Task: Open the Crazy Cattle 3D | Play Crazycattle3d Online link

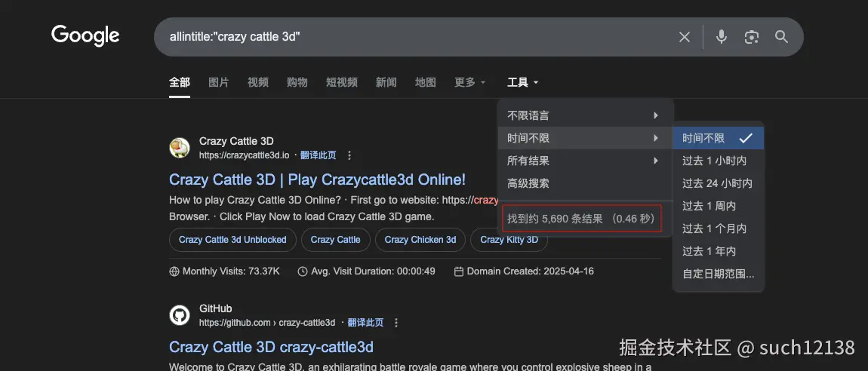Action: [317, 179]
